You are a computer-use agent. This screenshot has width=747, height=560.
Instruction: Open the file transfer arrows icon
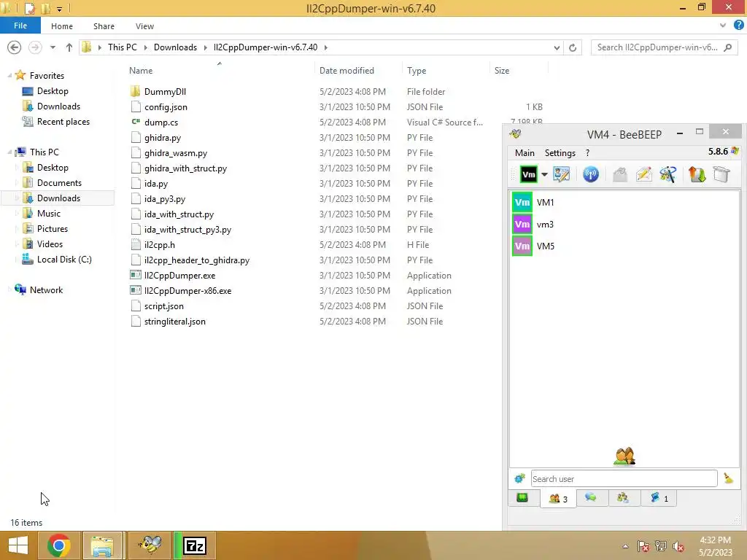pos(697,174)
